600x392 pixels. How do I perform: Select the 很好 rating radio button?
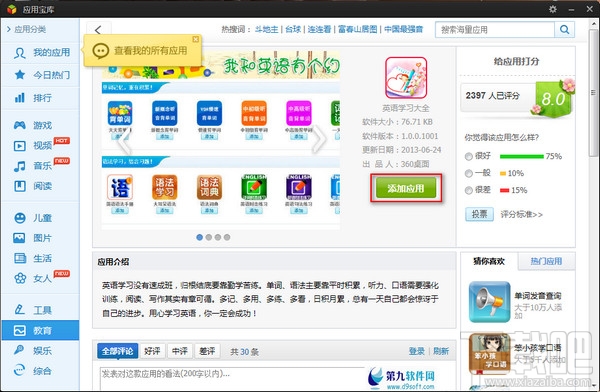(468, 156)
